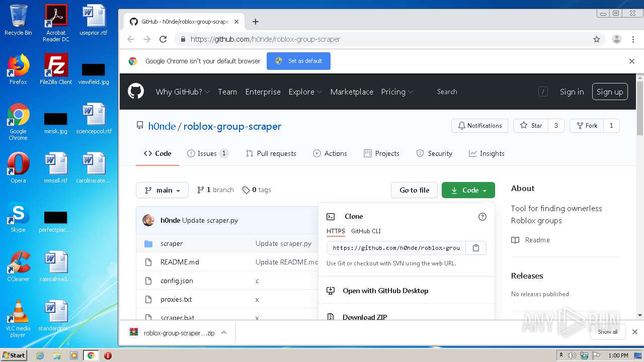This screenshot has height=362, width=644.
Task: Open the Acrobat Reader DC desktop shortcut
Action: point(56,23)
